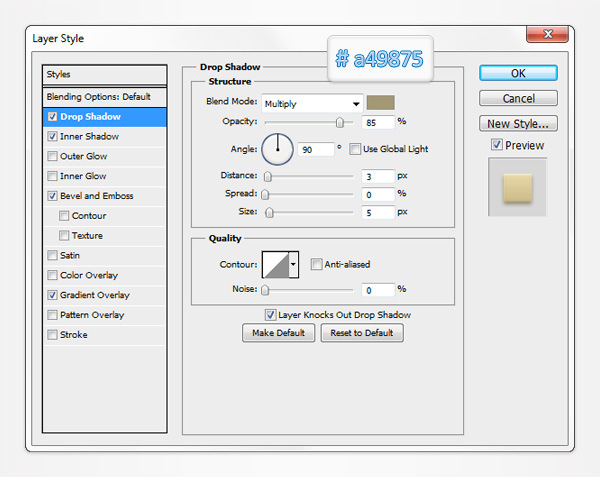Disable Layer Knocks Out Drop Shadow
This screenshot has width=600, height=477.
point(271,314)
